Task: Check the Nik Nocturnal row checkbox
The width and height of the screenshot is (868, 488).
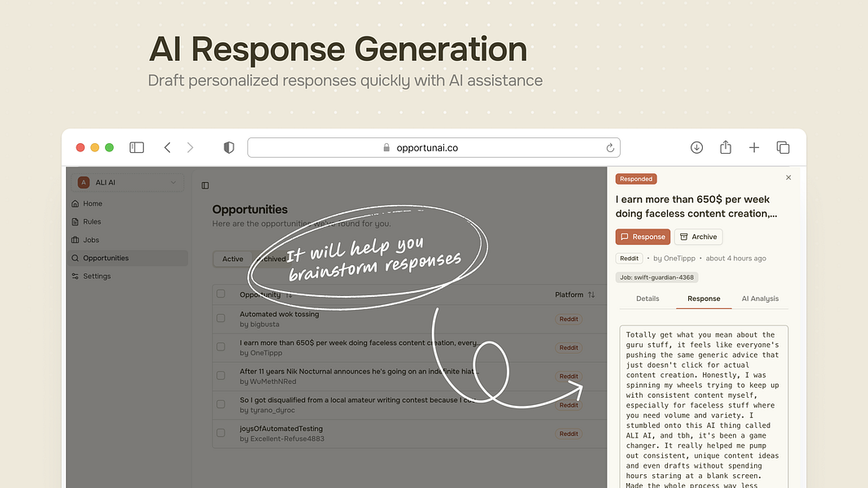Action: point(221,376)
